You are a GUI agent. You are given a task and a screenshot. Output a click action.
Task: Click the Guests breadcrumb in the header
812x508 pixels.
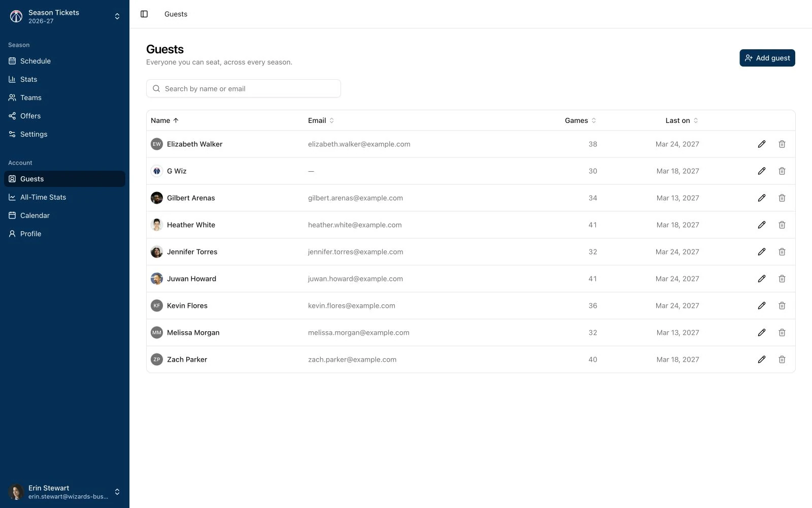176,14
